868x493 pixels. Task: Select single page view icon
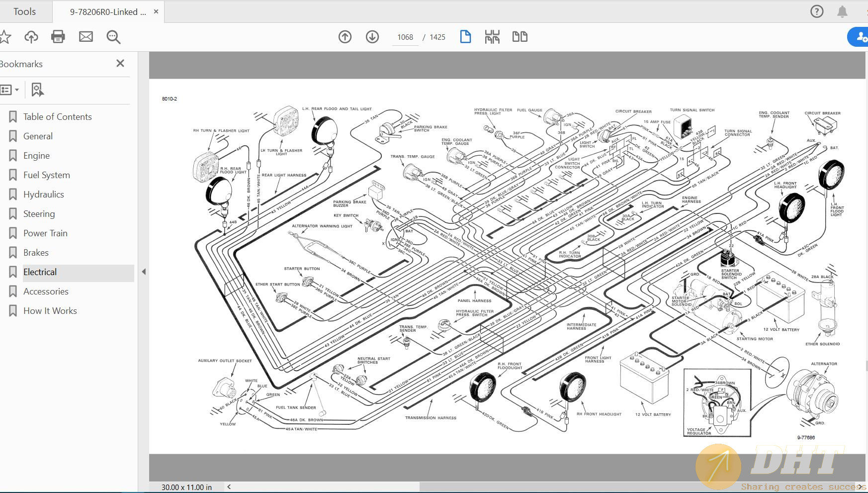click(465, 37)
